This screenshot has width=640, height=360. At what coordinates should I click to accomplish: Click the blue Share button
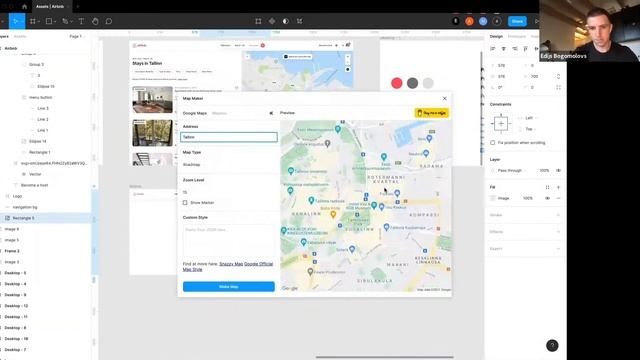coord(517,21)
